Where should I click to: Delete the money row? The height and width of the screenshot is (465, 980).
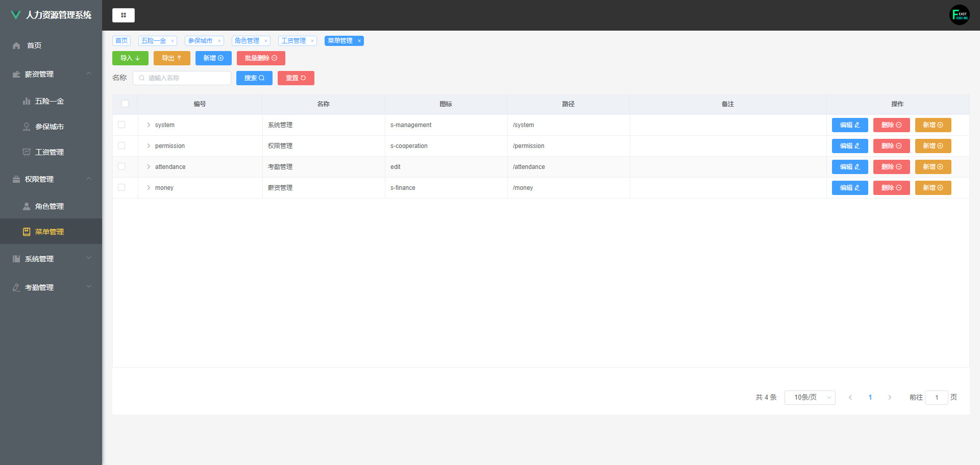coord(891,188)
